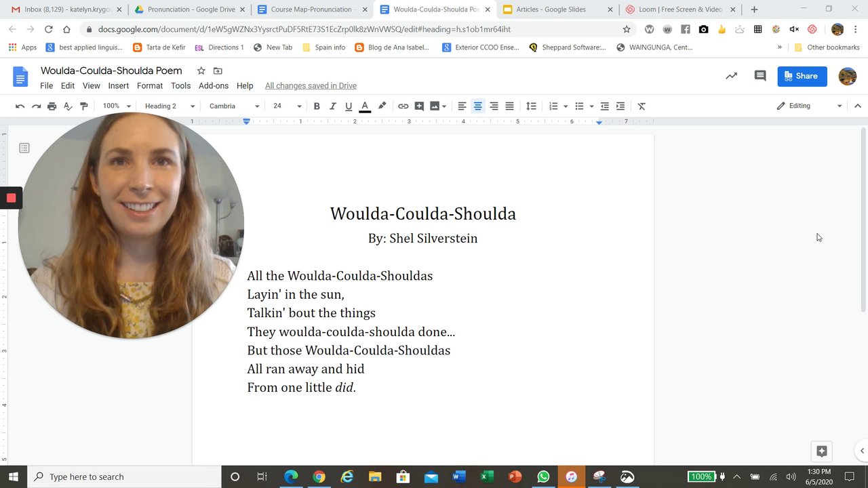Open WhatsApp from the taskbar

[x=543, y=476]
